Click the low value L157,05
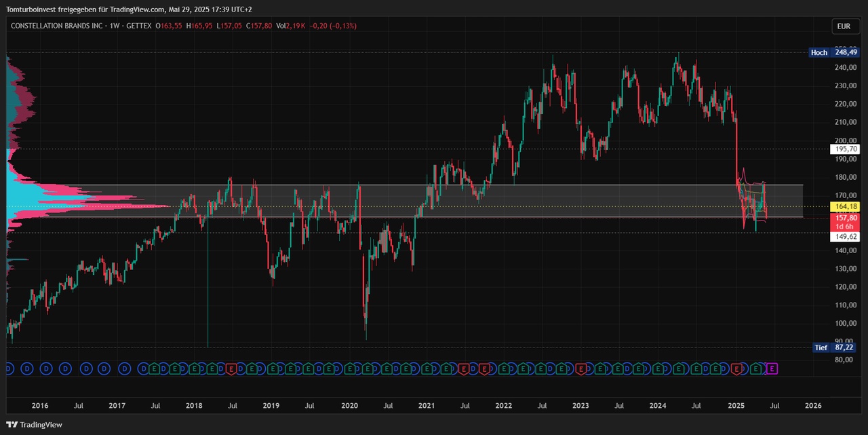 pyautogui.click(x=229, y=26)
